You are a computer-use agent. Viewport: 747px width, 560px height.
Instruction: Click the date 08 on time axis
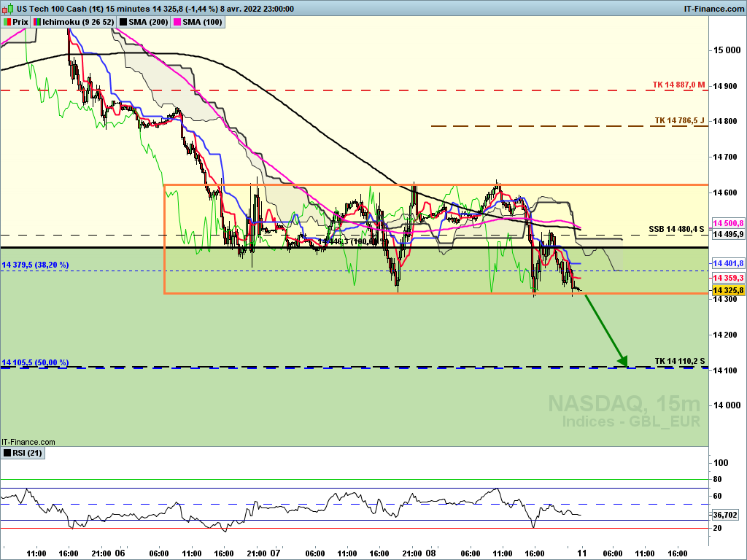coord(430,553)
